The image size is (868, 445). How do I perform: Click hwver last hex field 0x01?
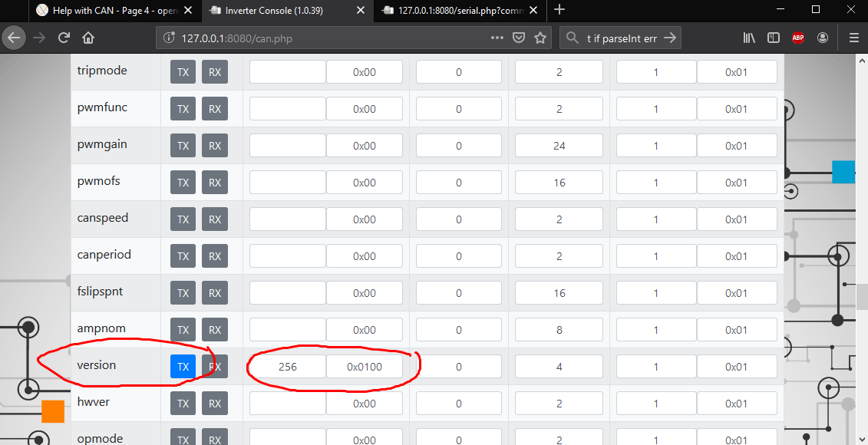737,404
